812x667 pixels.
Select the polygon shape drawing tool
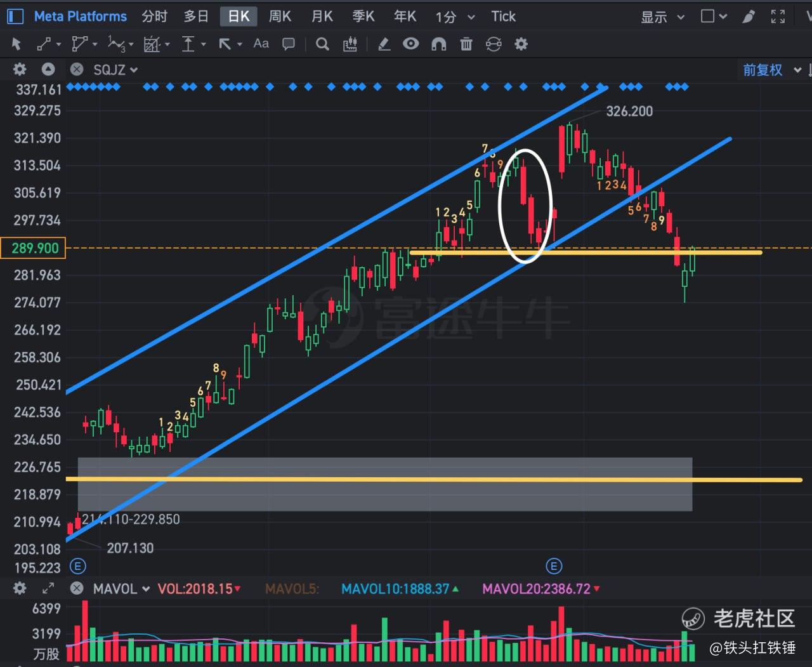tap(79, 44)
